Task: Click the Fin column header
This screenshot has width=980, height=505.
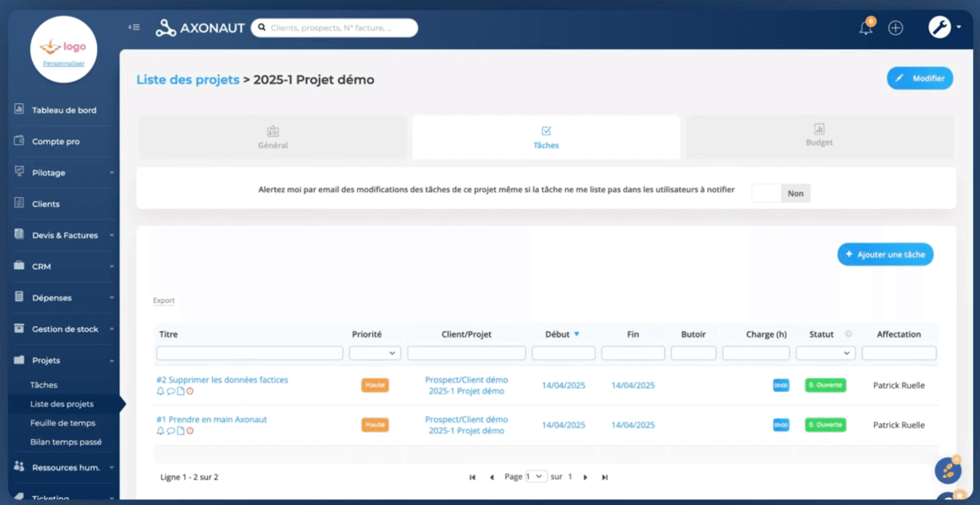Action: 633,334
